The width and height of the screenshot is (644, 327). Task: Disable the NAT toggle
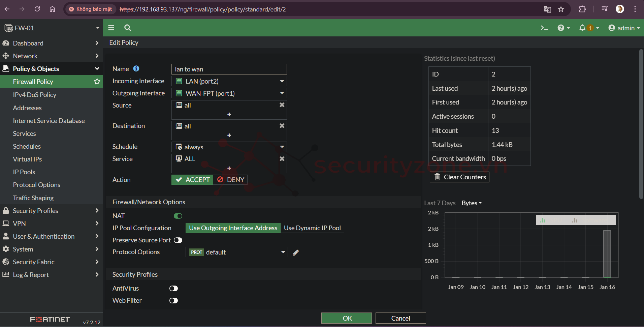click(178, 216)
